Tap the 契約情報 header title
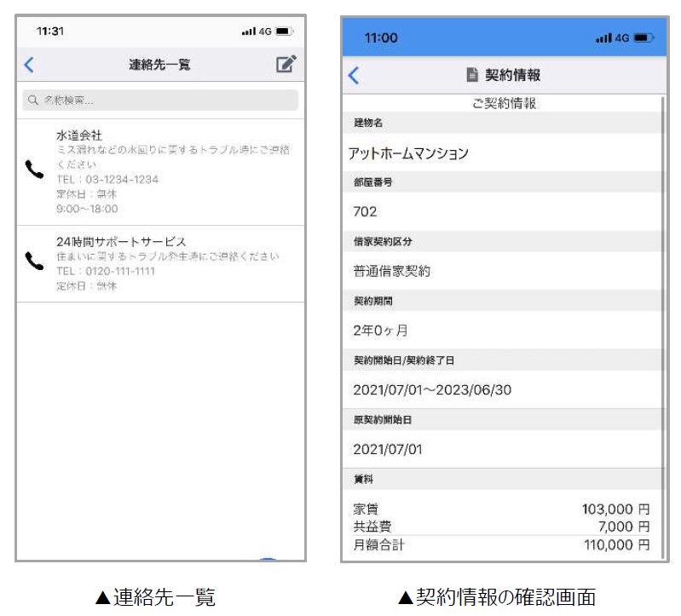This screenshot has width=681, height=616. point(512,75)
